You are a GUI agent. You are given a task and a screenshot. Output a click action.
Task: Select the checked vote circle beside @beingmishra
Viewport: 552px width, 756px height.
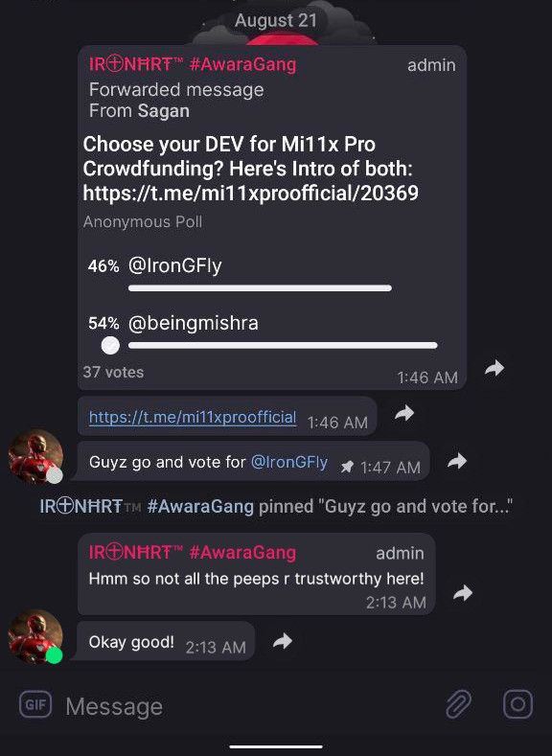(110, 345)
